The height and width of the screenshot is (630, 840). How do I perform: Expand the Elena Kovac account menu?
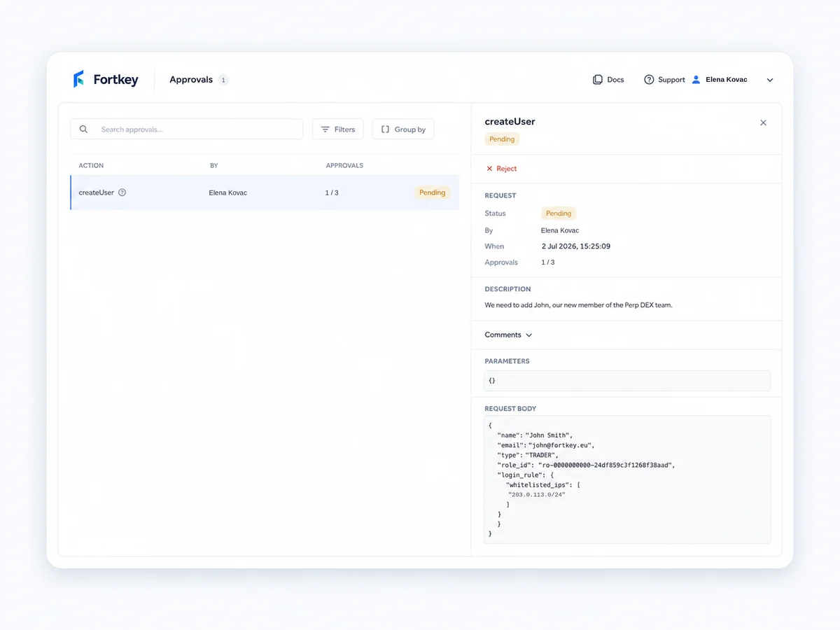coord(770,80)
